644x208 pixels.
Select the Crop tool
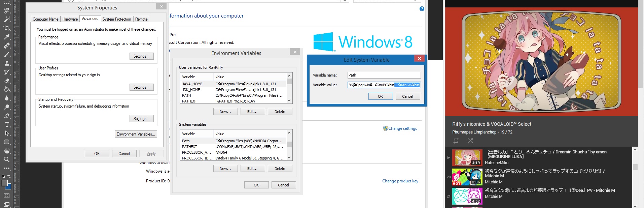click(7, 28)
